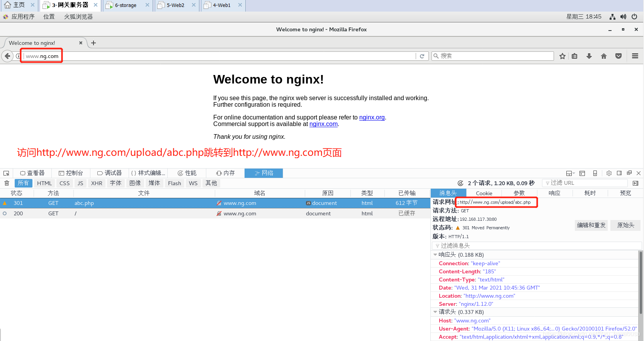The height and width of the screenshot is (341, 644).
Task: Show bookmarks list icon in toolbar
Action: (x=574, y=56)
